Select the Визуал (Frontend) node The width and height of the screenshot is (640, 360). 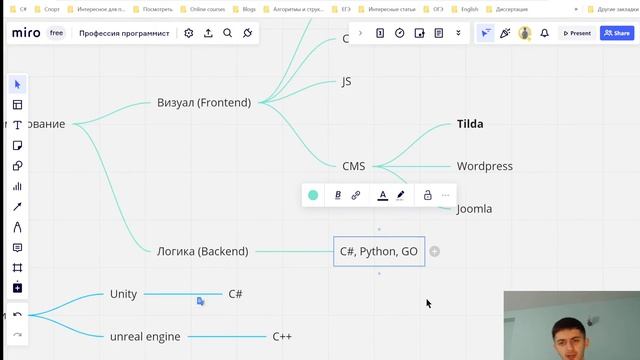click(204, 102)
